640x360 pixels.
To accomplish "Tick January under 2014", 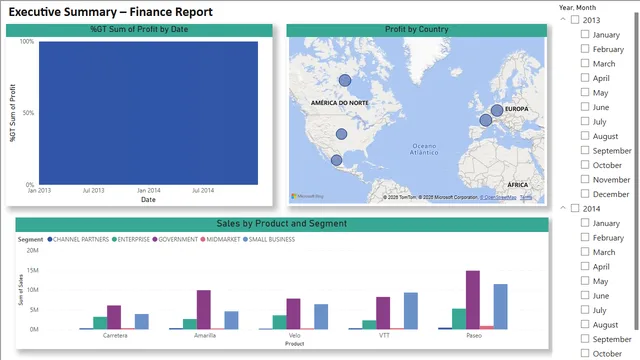I will (x=585, y=223).
